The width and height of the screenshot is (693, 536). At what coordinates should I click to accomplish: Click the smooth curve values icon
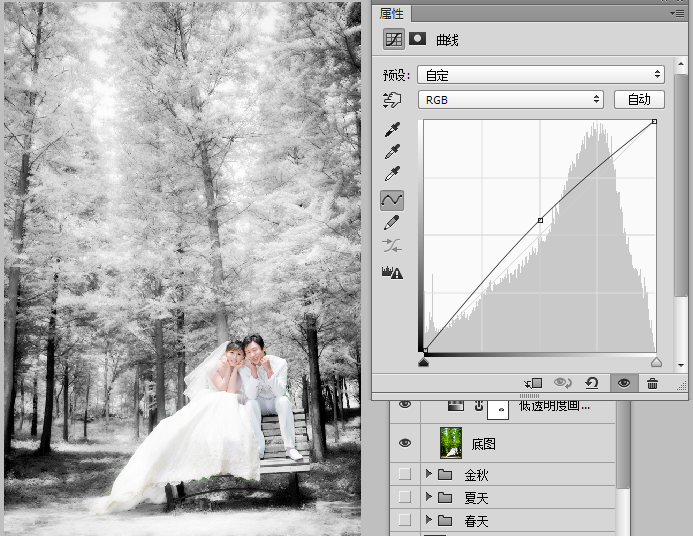(392, 245)
